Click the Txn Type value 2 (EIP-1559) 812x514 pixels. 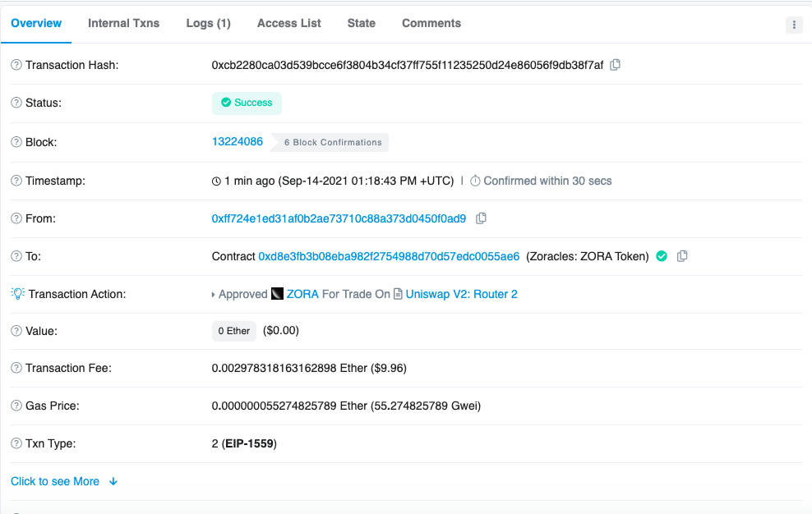pyautogui.click(x=244, y=443)
